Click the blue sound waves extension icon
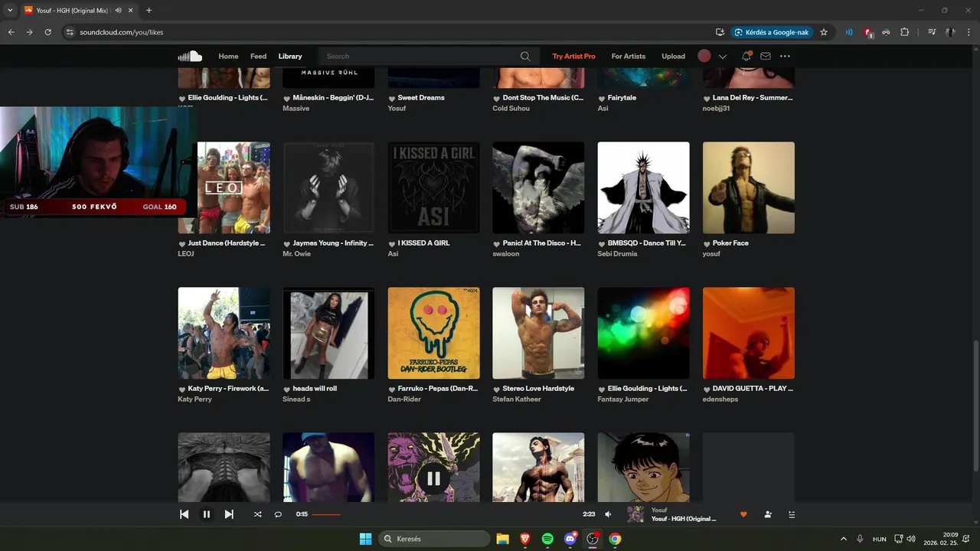The image size is (980, 551). [849, 32]
